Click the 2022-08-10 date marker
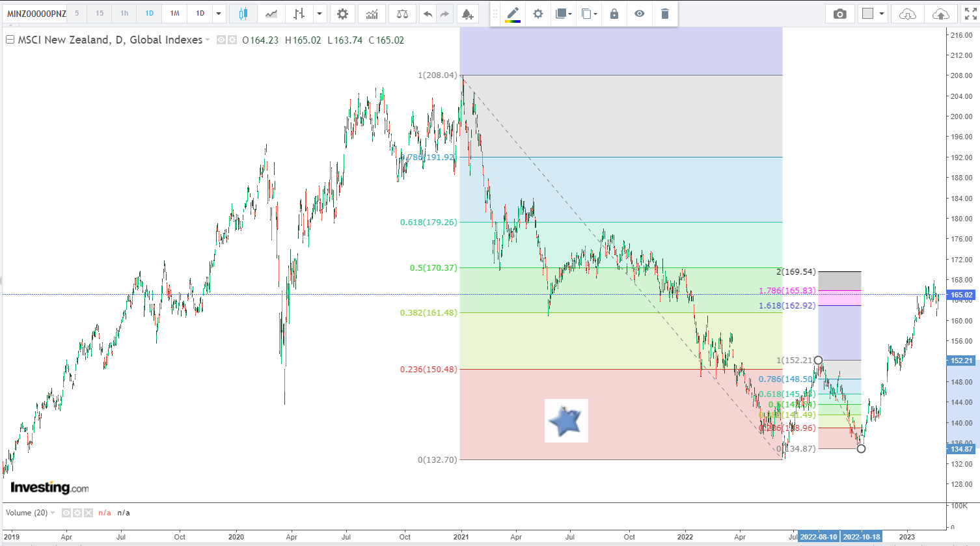980x546 pixels. tap(819, 537)
